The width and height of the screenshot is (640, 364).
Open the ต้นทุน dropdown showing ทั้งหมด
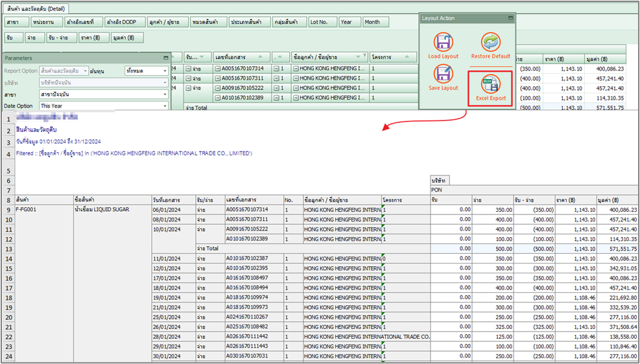coord(165,71)
